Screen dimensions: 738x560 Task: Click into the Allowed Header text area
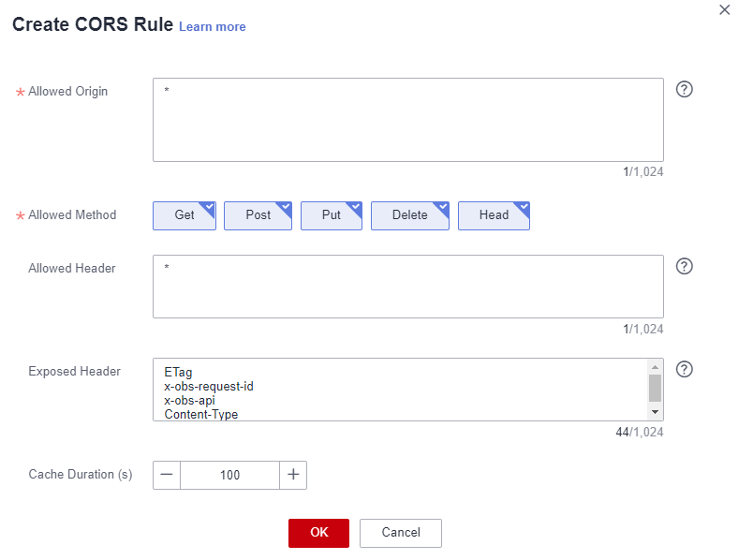click(407, 287)
